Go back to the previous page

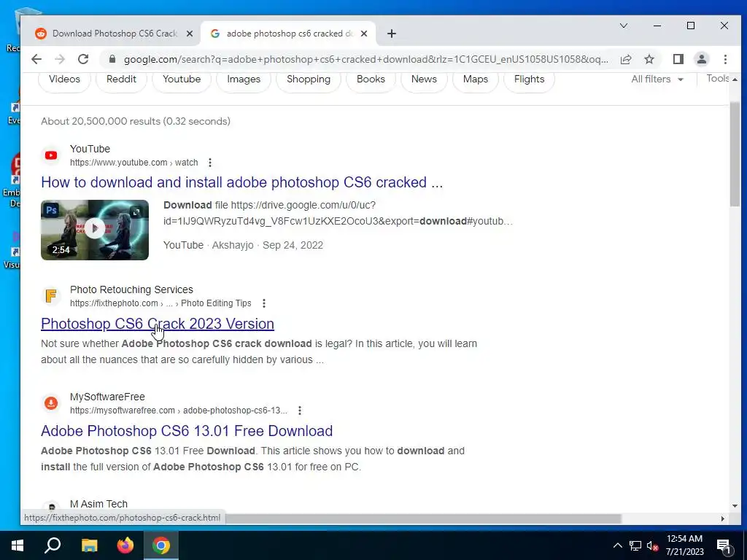click(36, 59)
